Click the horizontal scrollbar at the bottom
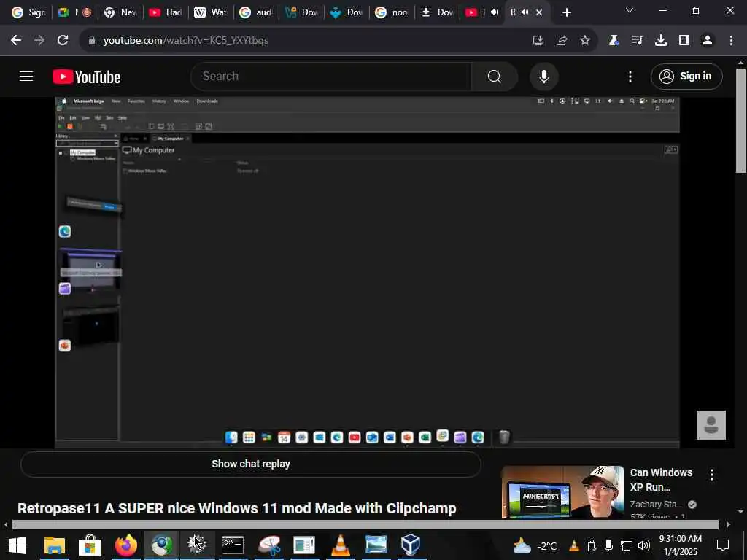This screenshot has height=560, width=747. click(x=365, y=525)
